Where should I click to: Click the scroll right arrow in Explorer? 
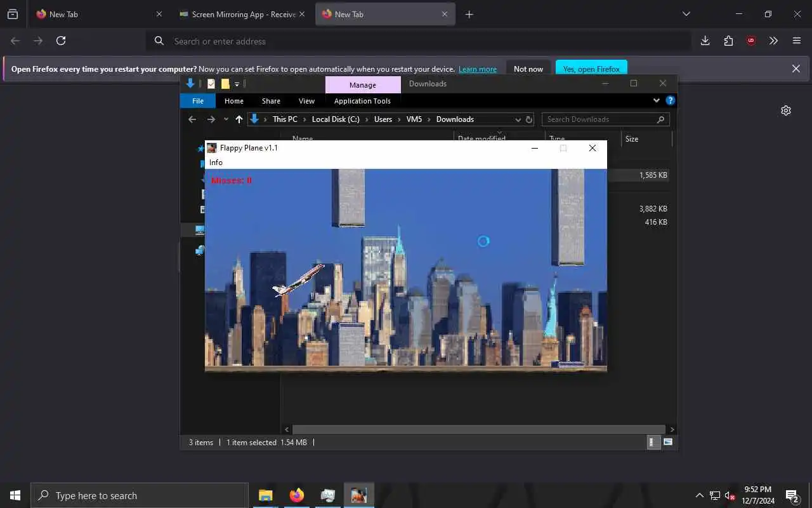pyautogui.click(x=672, y=430)
